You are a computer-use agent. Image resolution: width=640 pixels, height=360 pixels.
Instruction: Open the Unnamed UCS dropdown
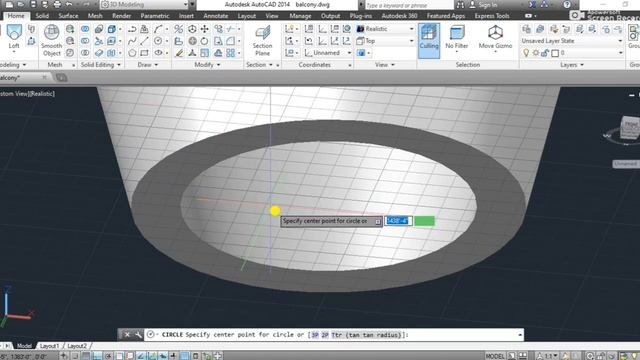(328, 53)
